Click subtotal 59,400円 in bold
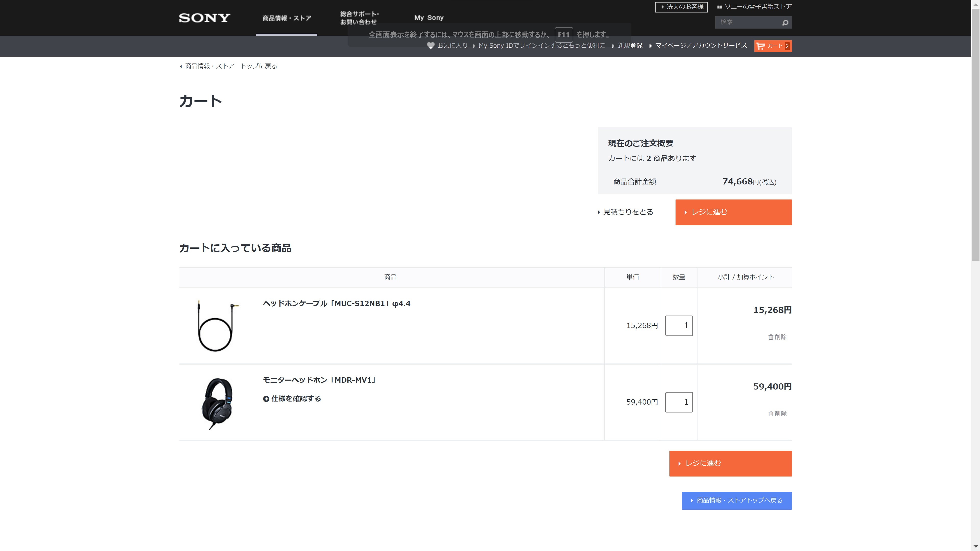The width and height of the screenshot is (980, 551). point(772,387)
